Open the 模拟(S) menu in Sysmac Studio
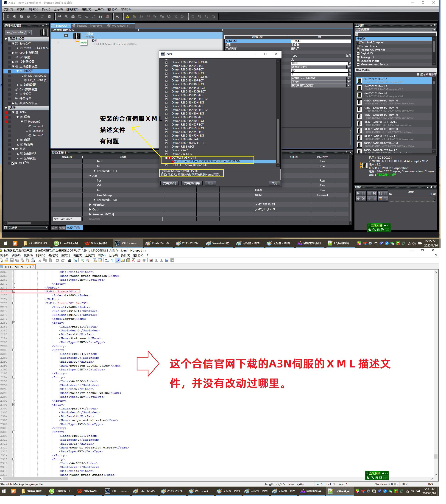The width and height of the screenshot is (446, 504). coord(86,9)
